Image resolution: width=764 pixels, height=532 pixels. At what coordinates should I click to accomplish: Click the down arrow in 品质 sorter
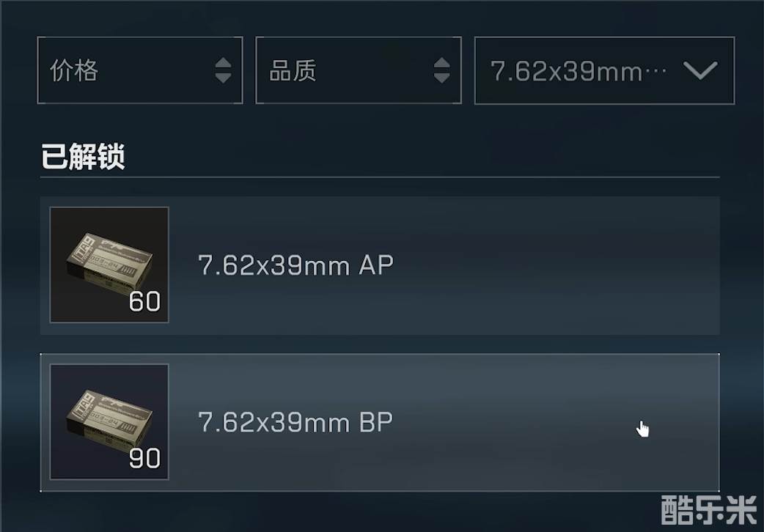click(x=442, y=78)
